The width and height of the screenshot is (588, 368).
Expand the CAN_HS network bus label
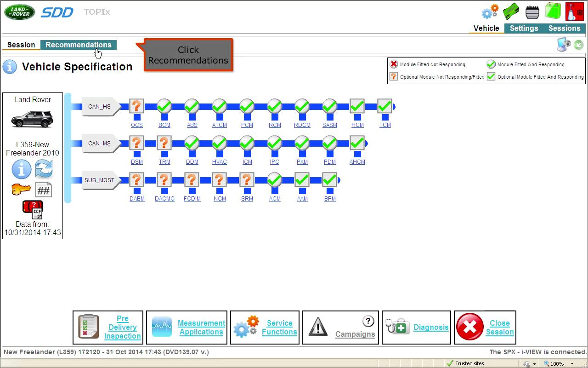click(x=100, y=107)
